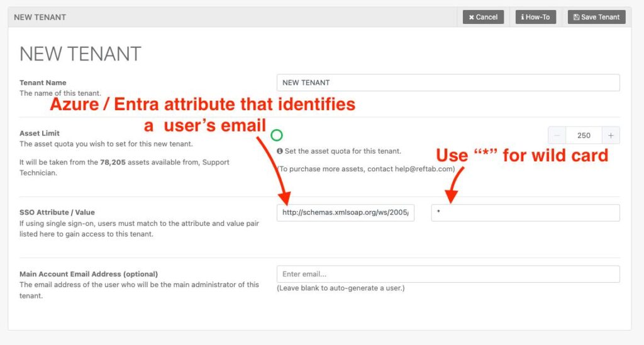Click 'The name of this tenant.' description
Image resolution: width=644 pixels, height=345 pixels.
pyautogui.click(x=60, y=93)
